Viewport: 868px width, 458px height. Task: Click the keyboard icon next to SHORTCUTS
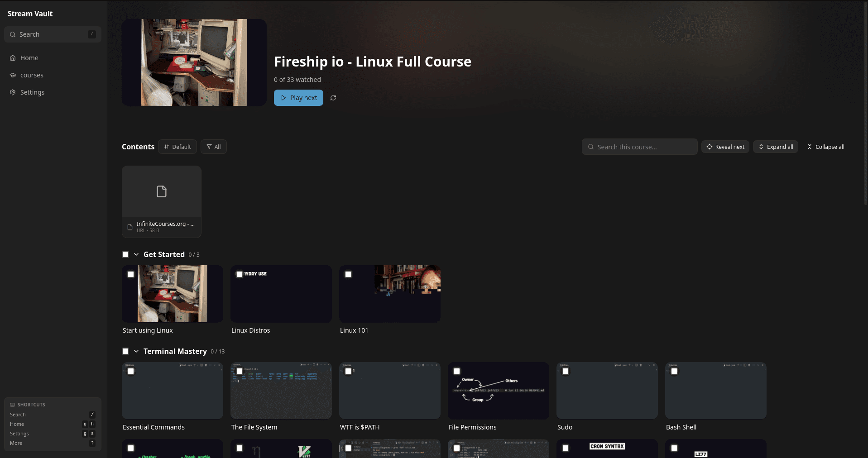pos(13,405)
